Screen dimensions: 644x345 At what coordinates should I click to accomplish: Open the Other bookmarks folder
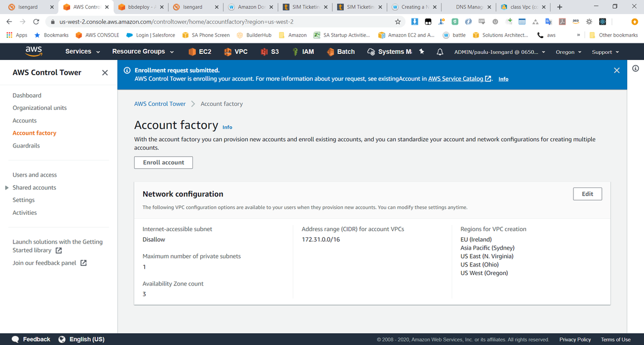point(613,35)
